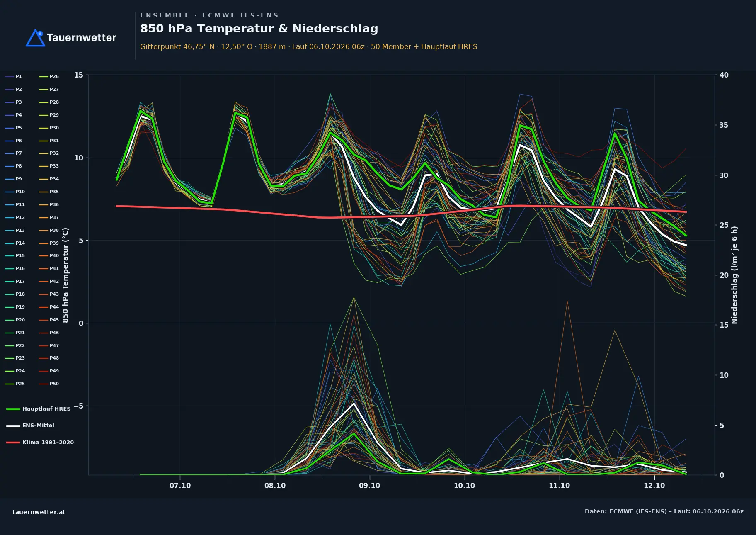This screenshot has width=756, height=535.
Task: Click the P44 legend label
Action: click(x=54, y=307)
